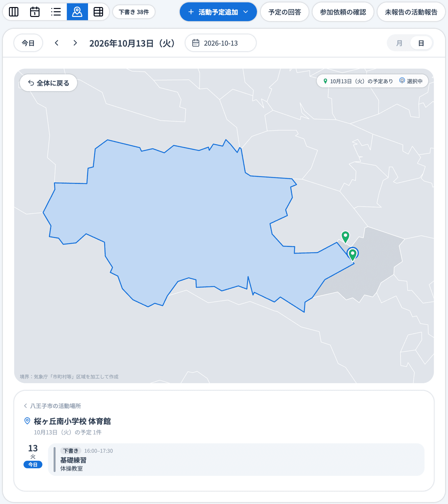
Task: Go back to 八王子市の活動場所
Action: pos(52,406)
